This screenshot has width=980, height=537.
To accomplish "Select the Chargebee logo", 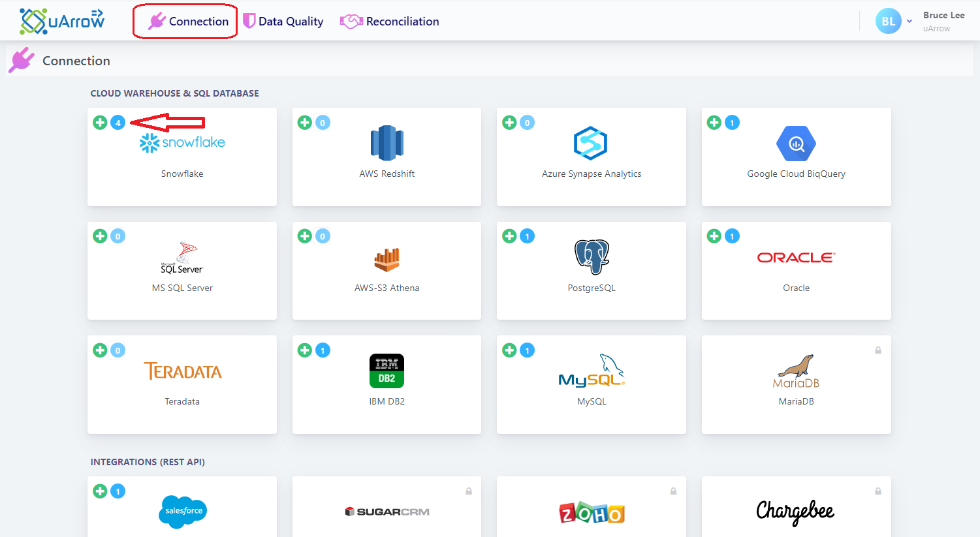I will click(x=795, y=512).
